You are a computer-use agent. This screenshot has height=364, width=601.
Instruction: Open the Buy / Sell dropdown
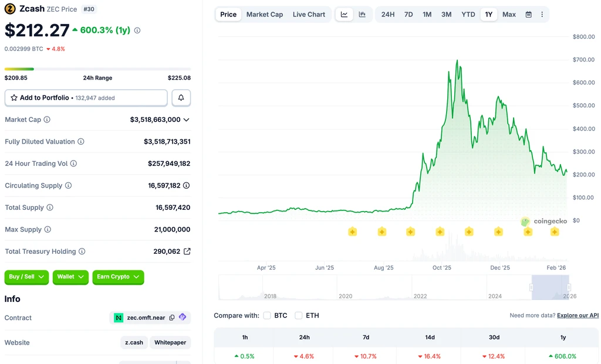click(x=26, y=277)
